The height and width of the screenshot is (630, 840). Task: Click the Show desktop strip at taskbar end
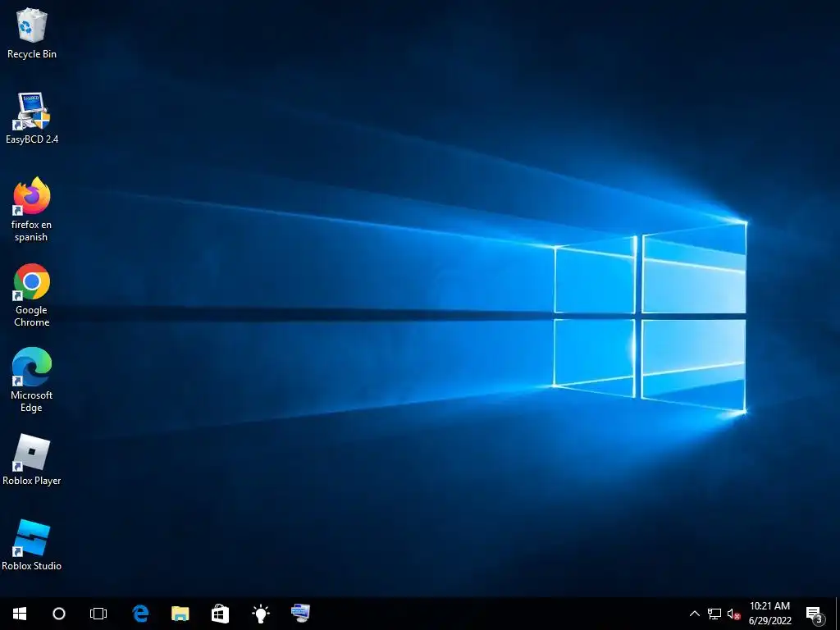point(838,614)
